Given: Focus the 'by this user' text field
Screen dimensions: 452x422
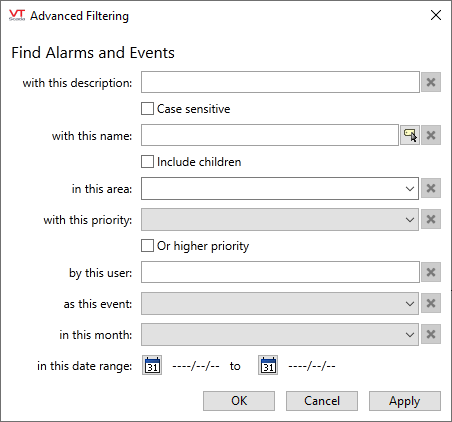Looking at the screenshot, I should point(280,272).
